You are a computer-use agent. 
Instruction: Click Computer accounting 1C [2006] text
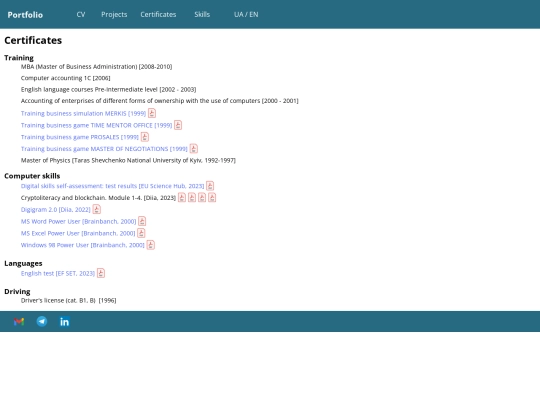(65, 78)
